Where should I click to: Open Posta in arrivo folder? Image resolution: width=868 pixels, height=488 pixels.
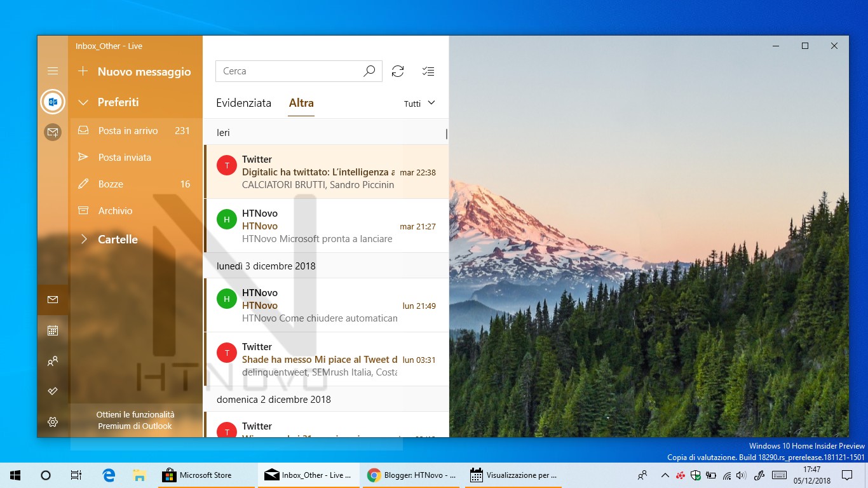[x=135, y=130]
